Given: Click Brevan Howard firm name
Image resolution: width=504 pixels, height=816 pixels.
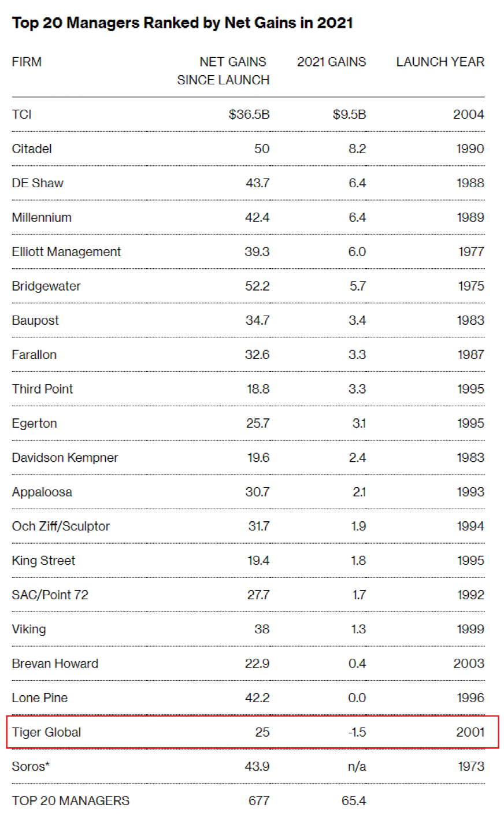Looking at the screenshot, I should pyautogui.click(x=55, y=664).
